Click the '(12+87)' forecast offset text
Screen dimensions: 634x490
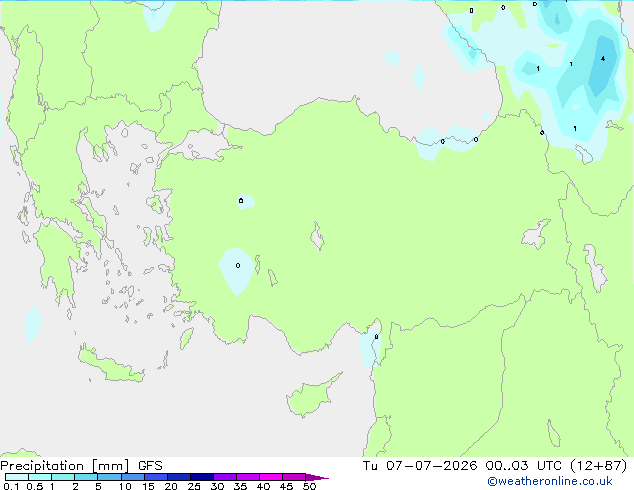coord(598,466)
